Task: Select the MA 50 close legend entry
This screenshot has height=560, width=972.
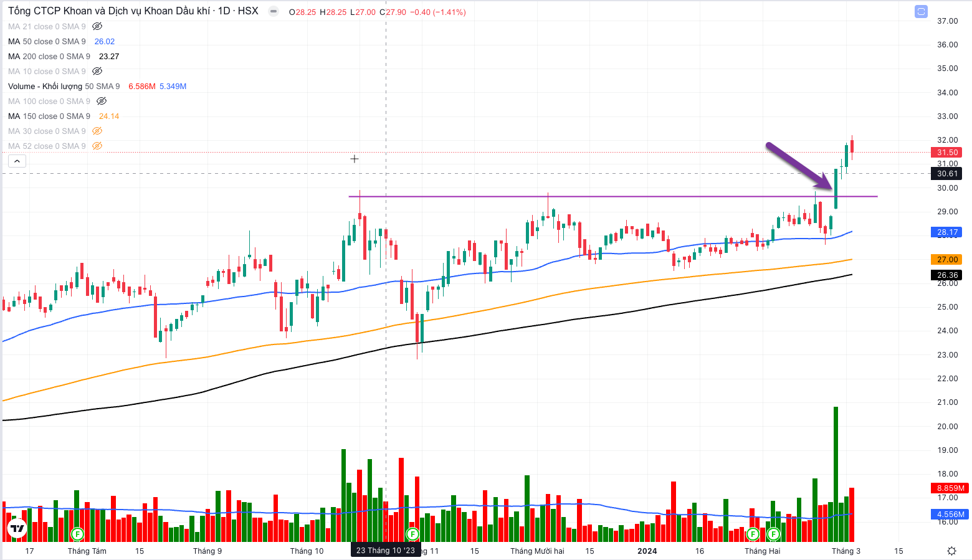Action: (47, 41)
